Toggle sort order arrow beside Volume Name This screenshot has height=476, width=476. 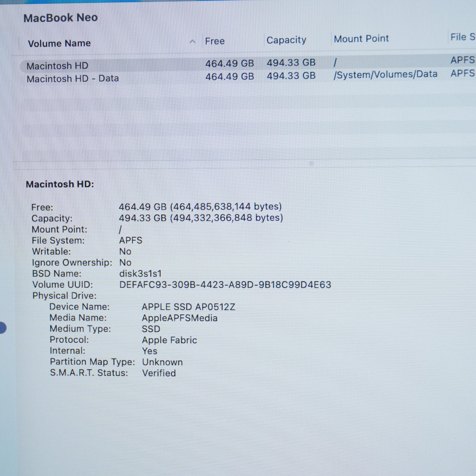coord(193,41)
